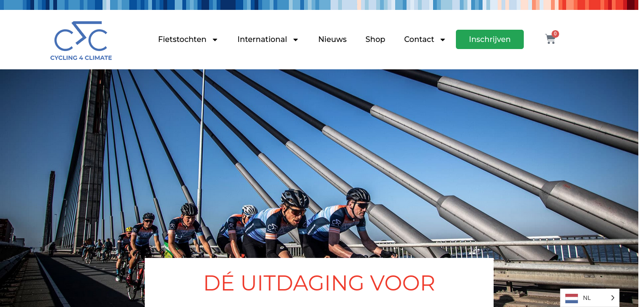Click the DÉ UITDAGING VOOR headline

pyautogui.click(x=319, y=283)
